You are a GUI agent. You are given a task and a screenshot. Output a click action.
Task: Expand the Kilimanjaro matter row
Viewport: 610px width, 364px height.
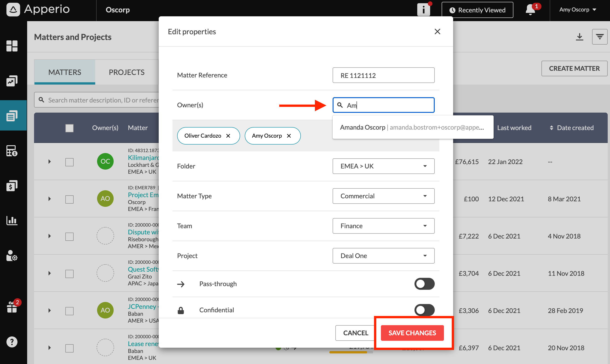(x=50, y=162)
